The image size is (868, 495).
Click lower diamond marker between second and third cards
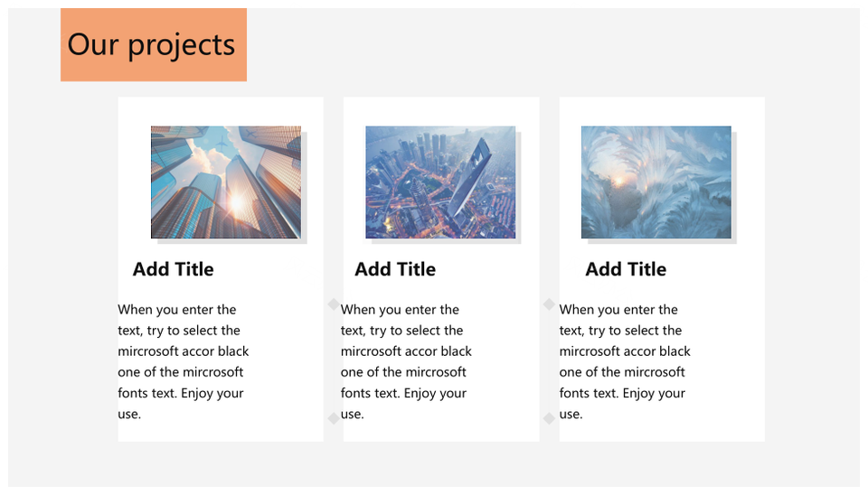[549, 418]
